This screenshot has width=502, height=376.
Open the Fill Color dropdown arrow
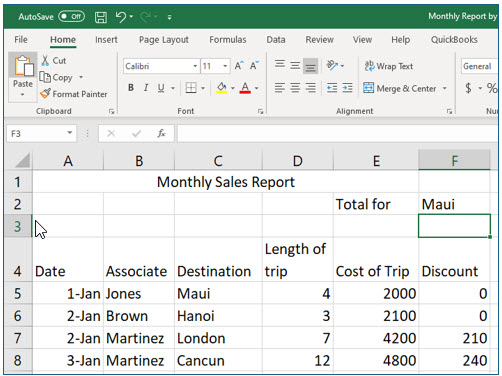coord(233,88)
